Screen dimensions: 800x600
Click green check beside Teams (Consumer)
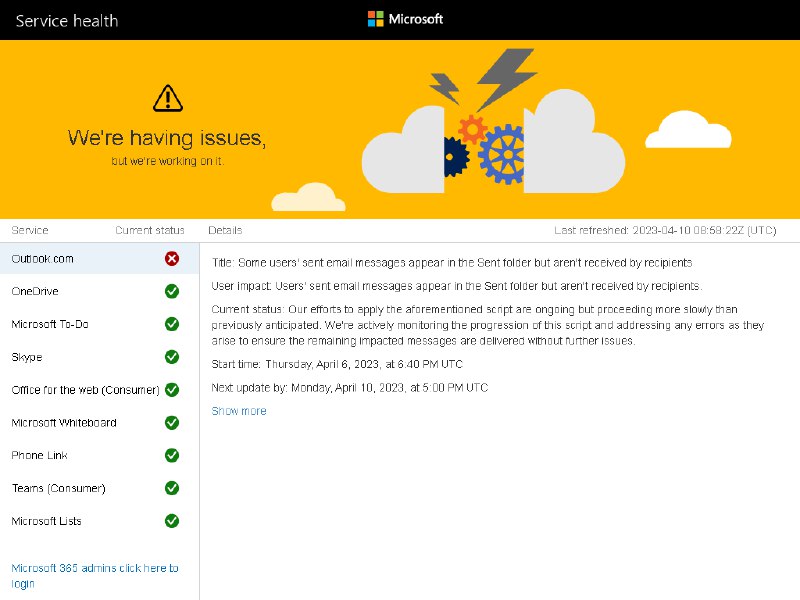point(172,488)
